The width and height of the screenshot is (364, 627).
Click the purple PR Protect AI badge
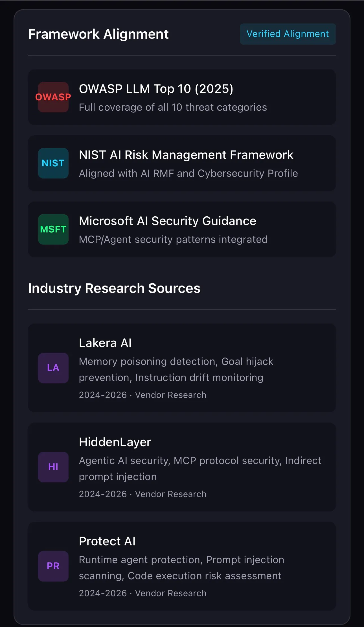tap(53, 566)
